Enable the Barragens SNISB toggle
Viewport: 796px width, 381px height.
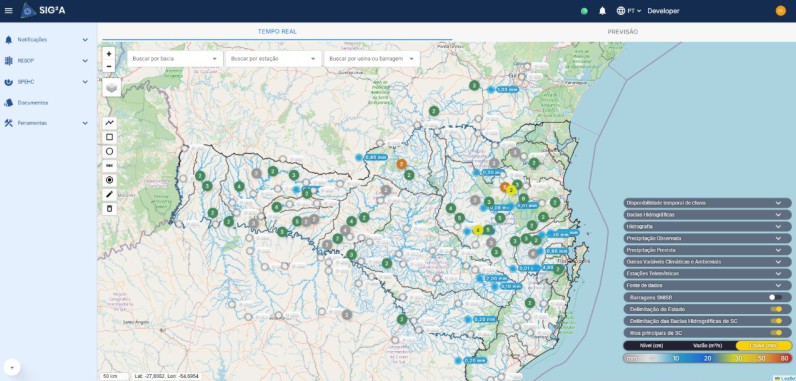click(x=775, y=297)
